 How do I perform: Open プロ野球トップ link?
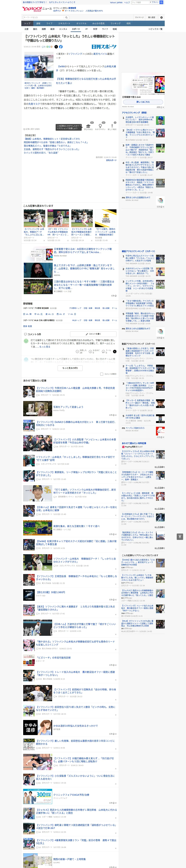click(75, 308)
